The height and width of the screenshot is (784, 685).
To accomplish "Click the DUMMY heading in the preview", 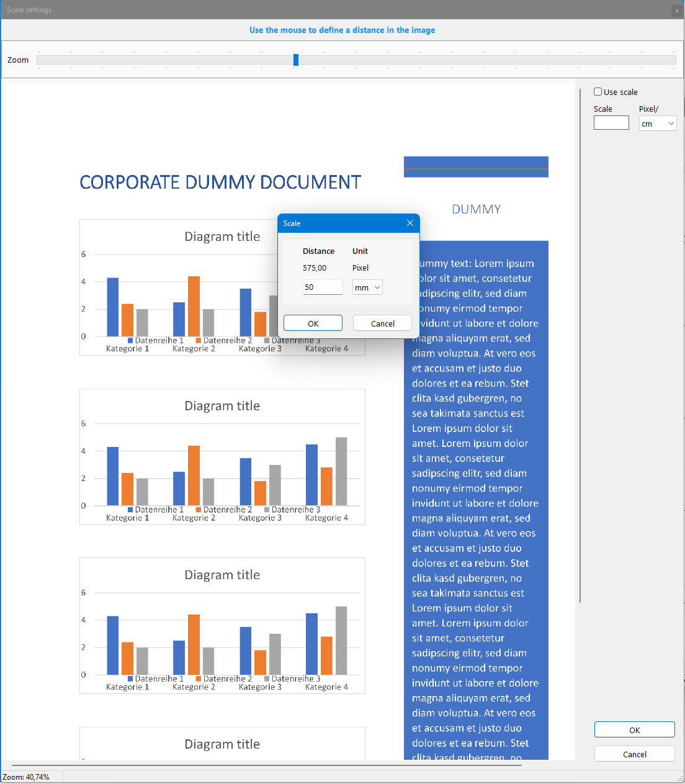I will (476, 209).
